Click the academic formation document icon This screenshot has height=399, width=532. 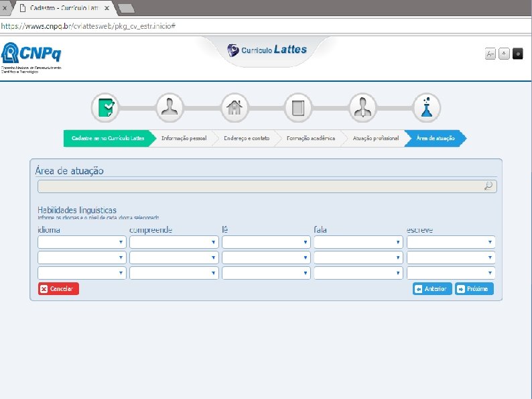click(x=298, y=108)
